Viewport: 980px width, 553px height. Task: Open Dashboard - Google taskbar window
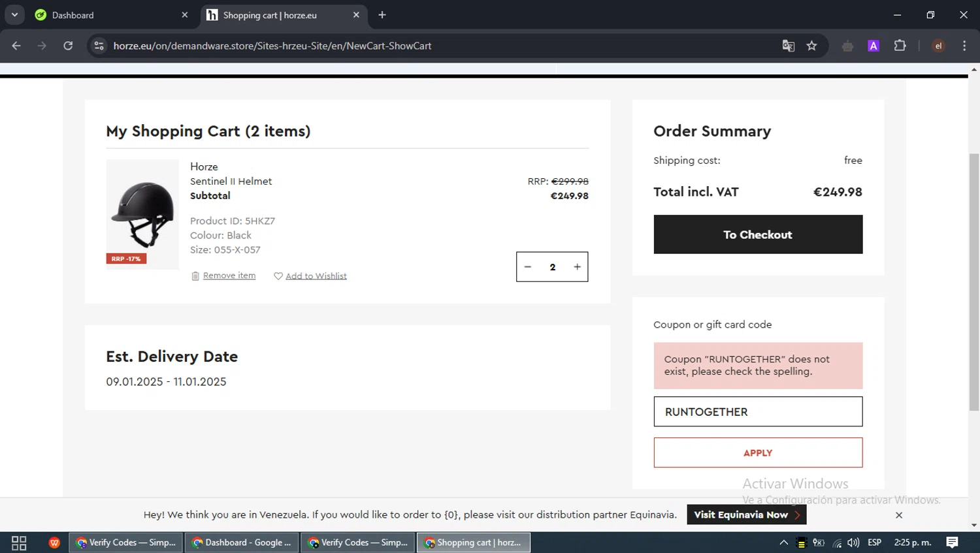point(242,543)
